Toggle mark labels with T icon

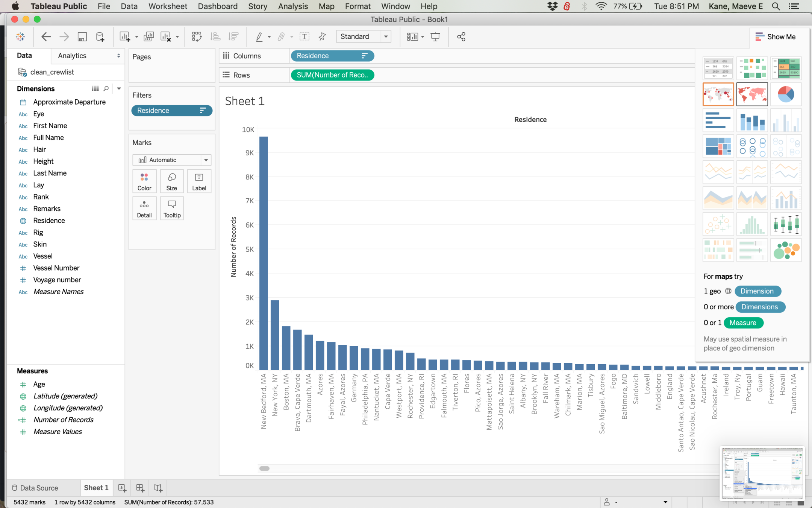click(304, 37)
